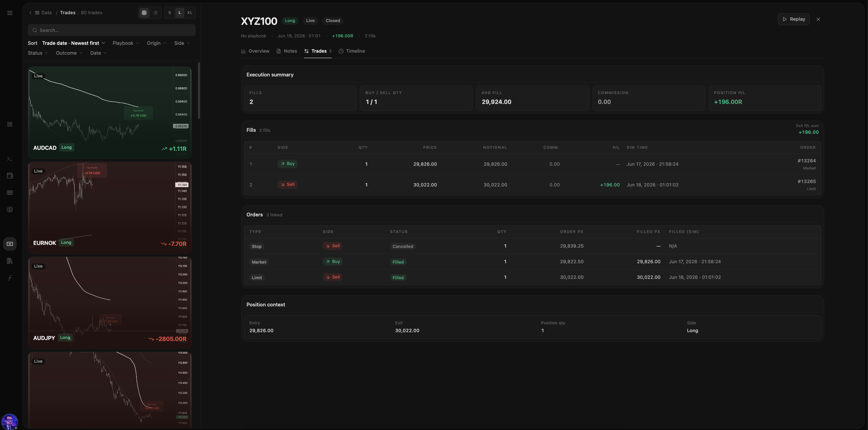The image size is (868, 430).
Task: Switch to the Timeline tab
Action: (352, 51)
